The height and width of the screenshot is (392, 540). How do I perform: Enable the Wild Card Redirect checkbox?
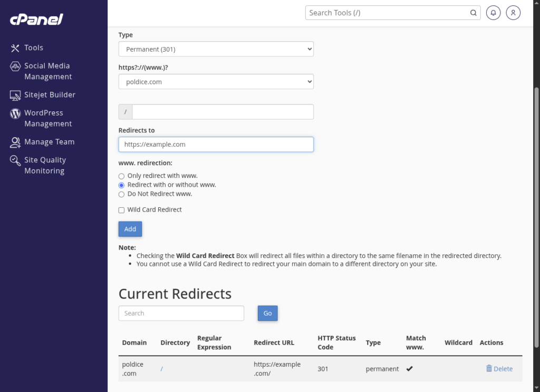[x=122, y=210]
